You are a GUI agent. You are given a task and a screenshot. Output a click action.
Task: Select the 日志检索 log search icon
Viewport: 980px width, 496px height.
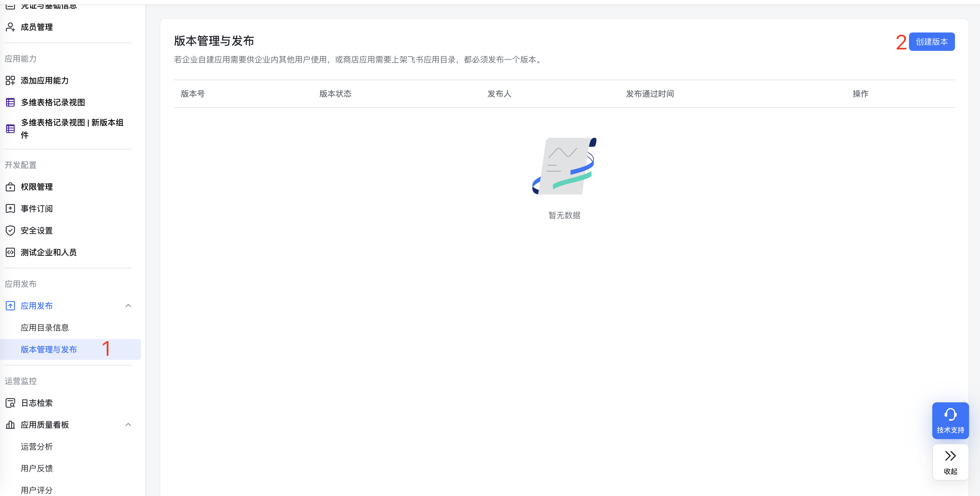point(10,403)
